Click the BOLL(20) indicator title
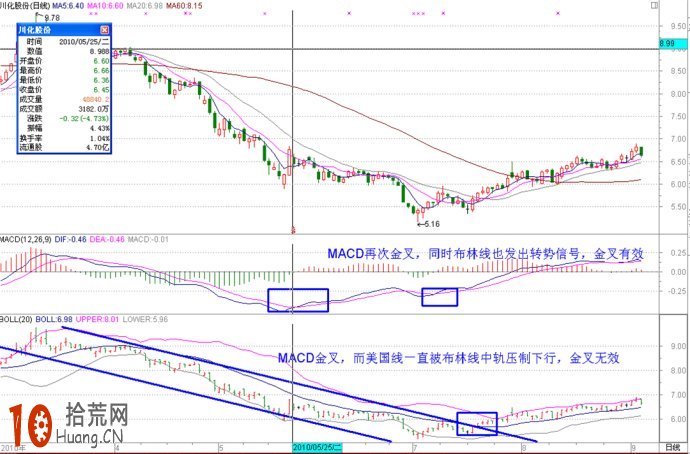Viewport: 690px width, 454px height. point(16,319)
